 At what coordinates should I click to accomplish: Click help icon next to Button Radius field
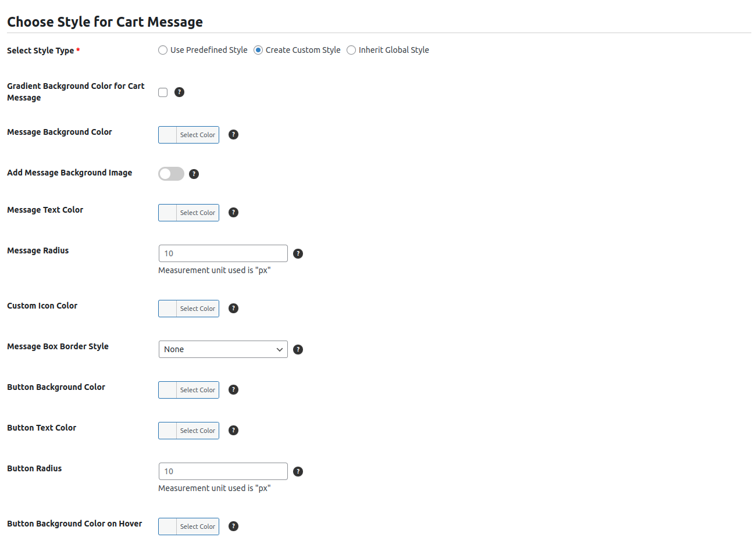[298, 472]
